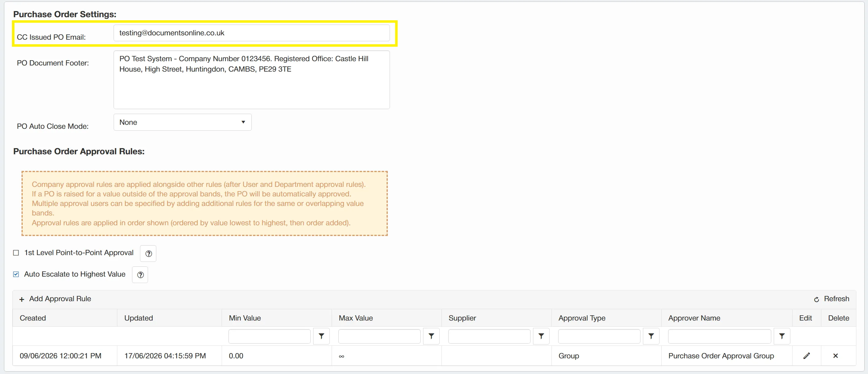This screenshot has width=868, height=374.
Task: Click the Approver Name filter text box
Action: point(719,336)
